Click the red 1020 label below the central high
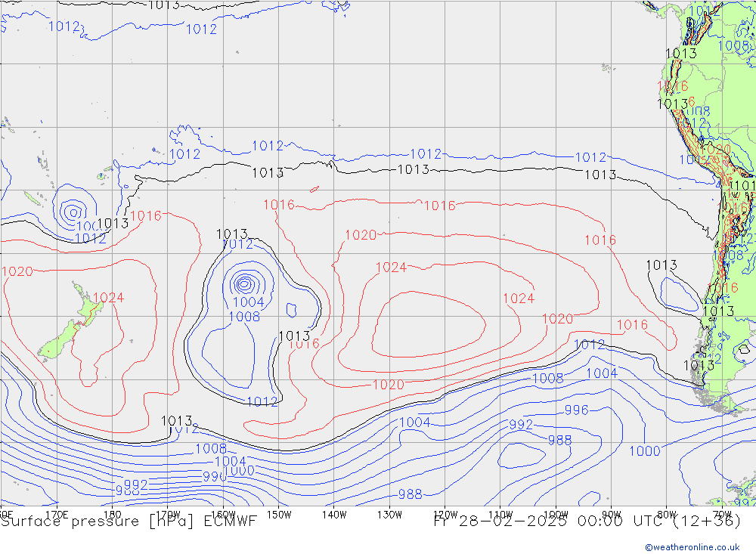Image resolution: width=756 pixels, height=554 pixels. pos(389,385)
